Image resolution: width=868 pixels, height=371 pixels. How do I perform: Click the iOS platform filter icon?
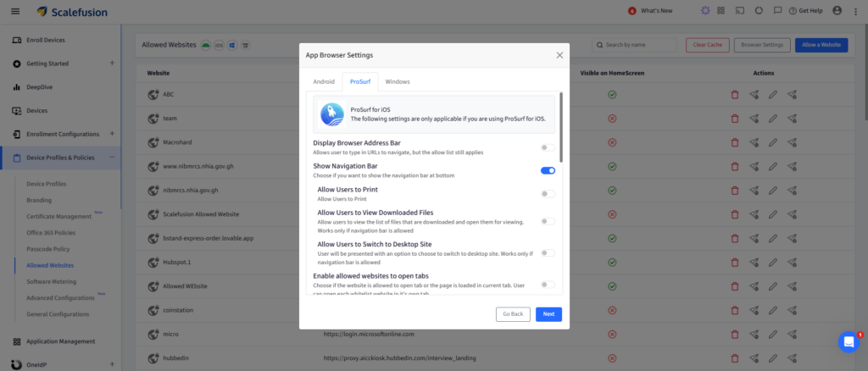coord(220,45)
